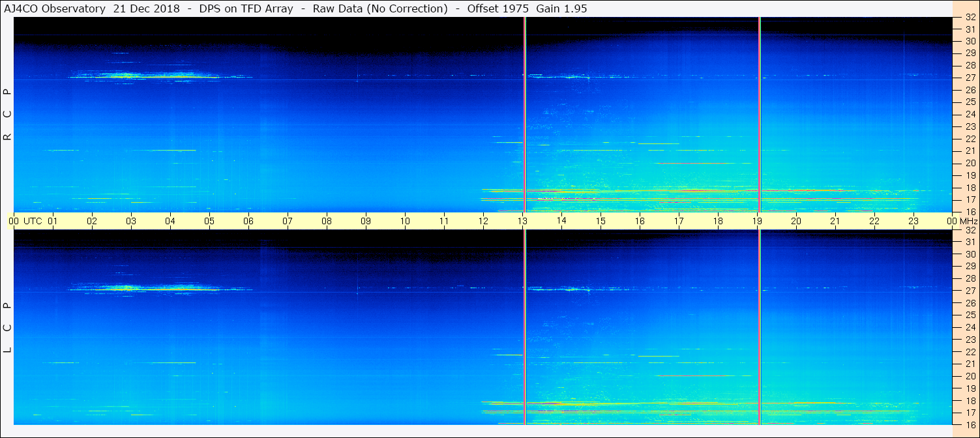Select hour label 10 on the UTC axis
The width and height of the screenshot is (980, 438).
(405, 221)
